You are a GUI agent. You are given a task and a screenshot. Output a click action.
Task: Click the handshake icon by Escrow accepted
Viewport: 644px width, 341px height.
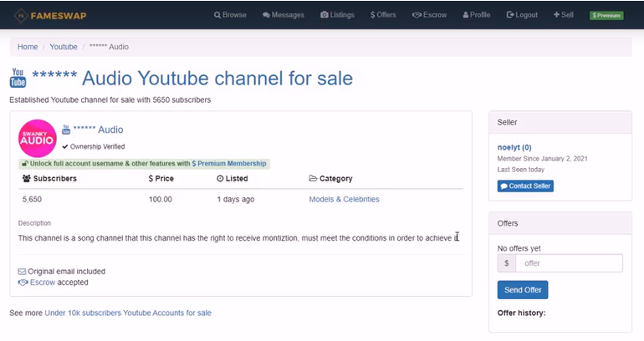[x=23, y=282]
